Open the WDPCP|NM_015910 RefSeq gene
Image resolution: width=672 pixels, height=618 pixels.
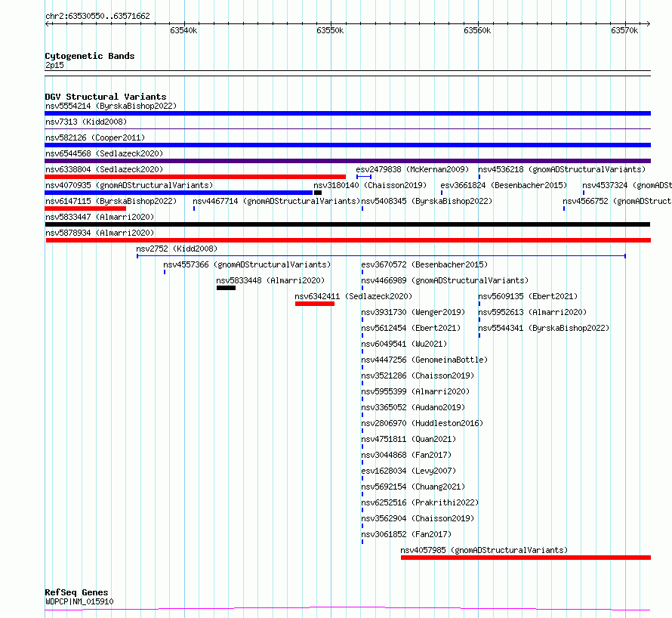pos(79,601)
